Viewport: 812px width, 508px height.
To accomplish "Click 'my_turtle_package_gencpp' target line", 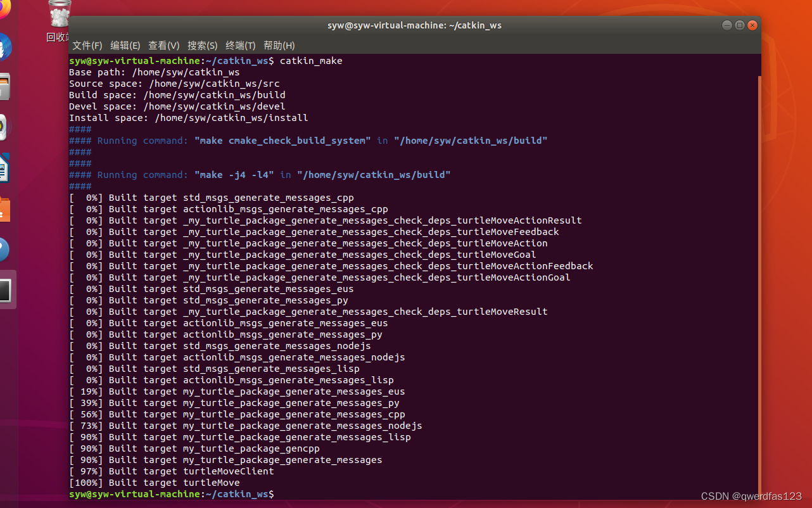I will (194, 448).
